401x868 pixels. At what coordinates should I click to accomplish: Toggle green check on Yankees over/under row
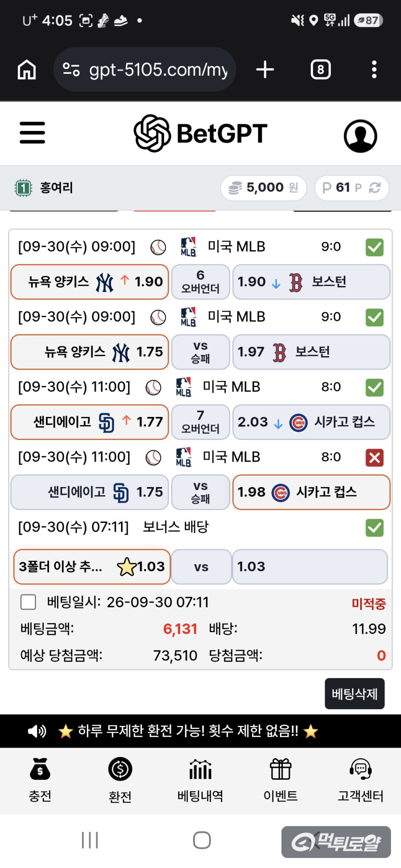pos(375,247)
